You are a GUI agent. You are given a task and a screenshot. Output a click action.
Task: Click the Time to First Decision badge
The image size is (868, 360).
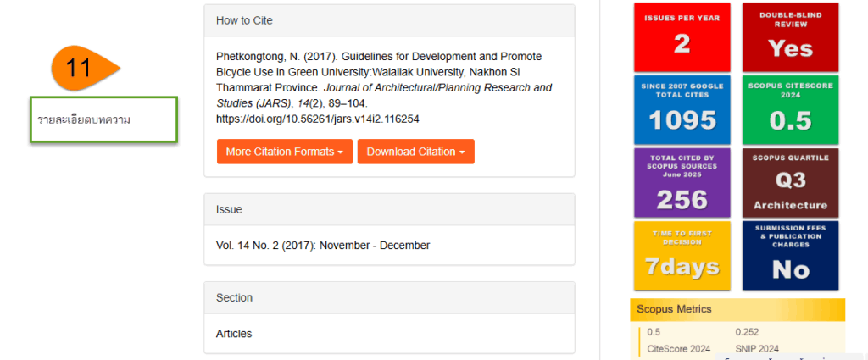[682, 254]
